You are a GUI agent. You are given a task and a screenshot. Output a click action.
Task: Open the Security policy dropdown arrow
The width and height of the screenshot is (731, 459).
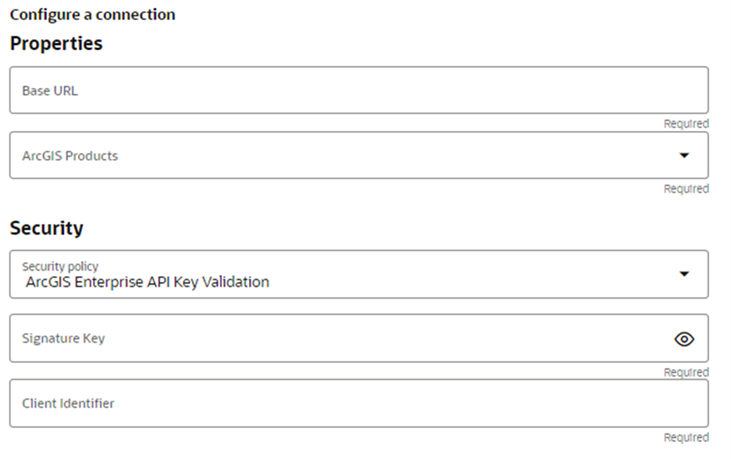coord(684,274)
